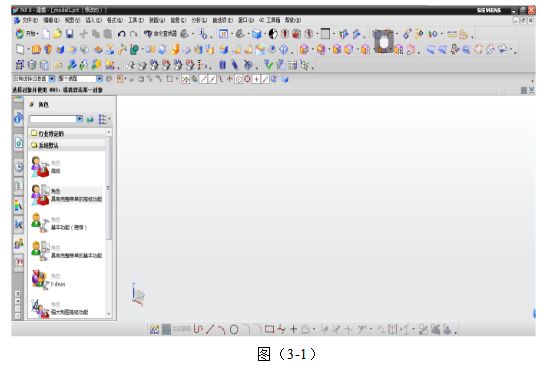Open the Command Finder (命令查找器) tool
This screenshot has width=550, height=365.
(x=160, y=34)
